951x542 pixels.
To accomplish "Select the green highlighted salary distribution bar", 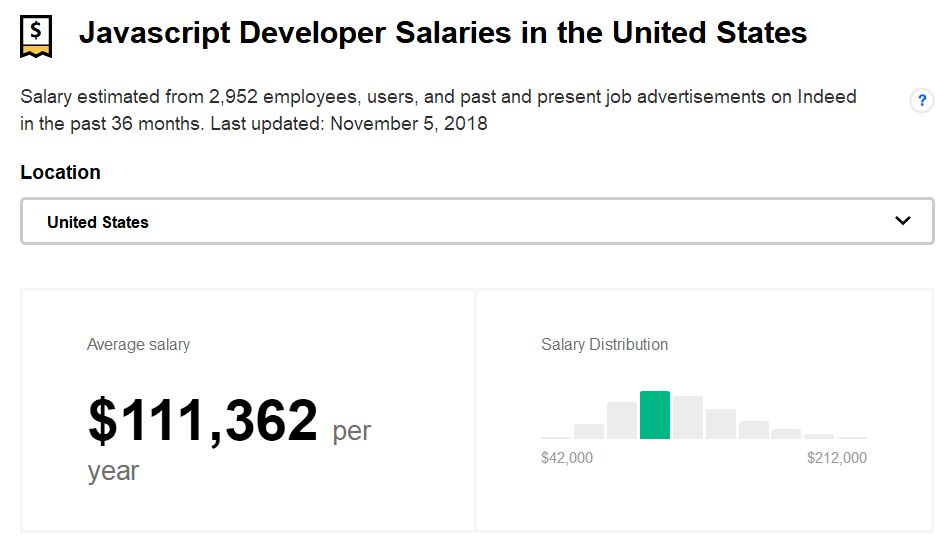I will click(654, 415).
